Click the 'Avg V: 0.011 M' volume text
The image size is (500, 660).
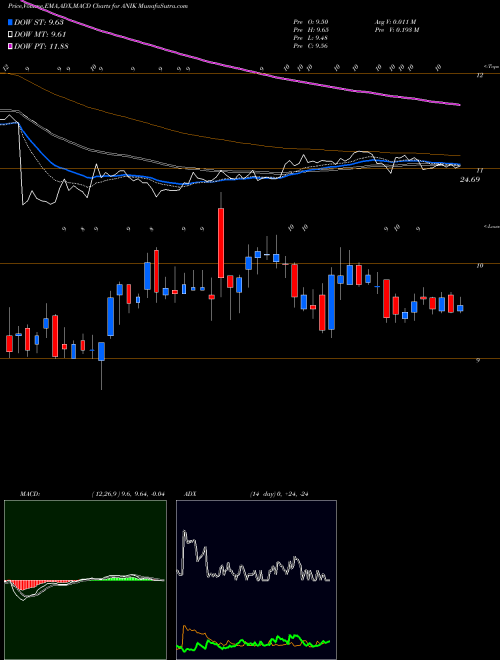click(x=395, y=22)
